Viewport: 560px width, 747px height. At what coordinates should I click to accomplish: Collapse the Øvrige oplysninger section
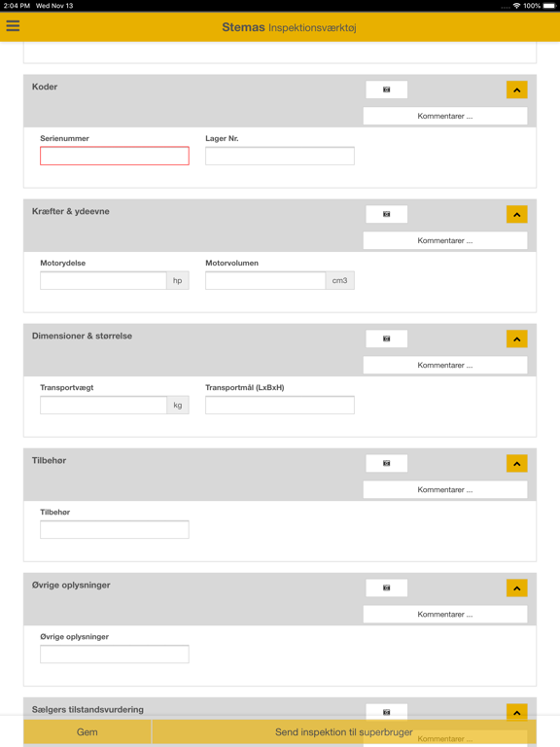coord(516,588)
